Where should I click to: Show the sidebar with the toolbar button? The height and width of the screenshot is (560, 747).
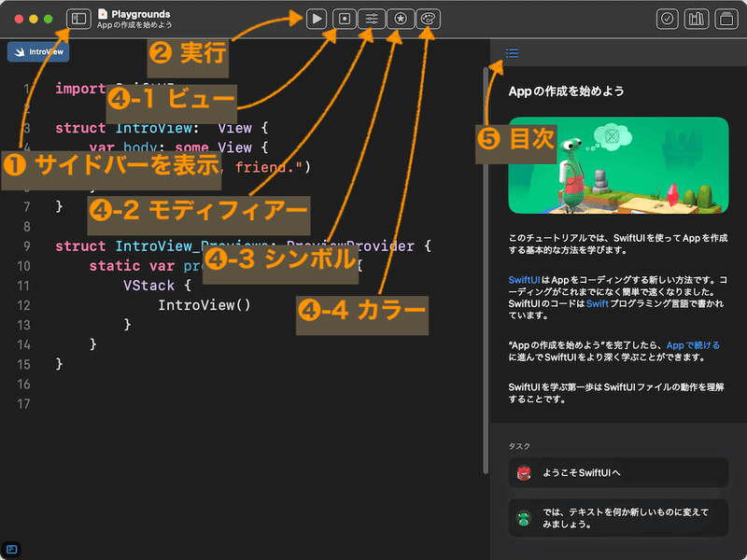point(78,19)
